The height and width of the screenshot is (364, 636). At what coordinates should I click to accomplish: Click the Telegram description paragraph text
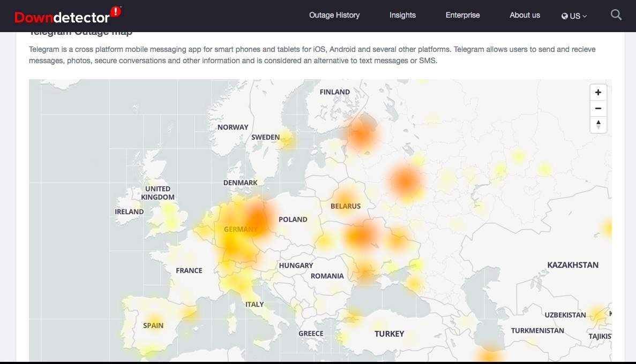click(x=312, y=55)
